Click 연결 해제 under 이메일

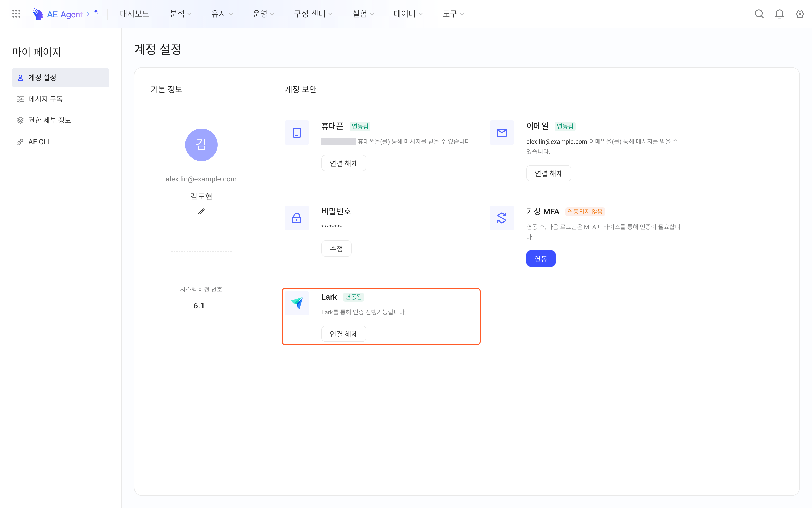coord(549,173)
